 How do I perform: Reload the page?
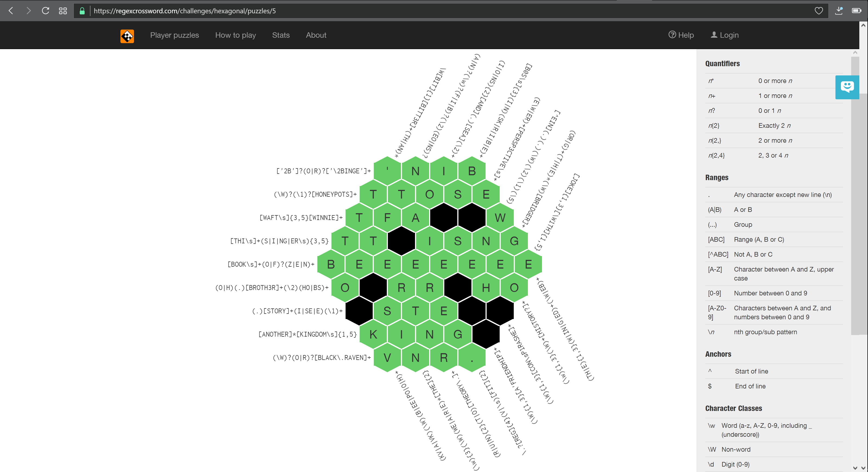tap(46, 11)
